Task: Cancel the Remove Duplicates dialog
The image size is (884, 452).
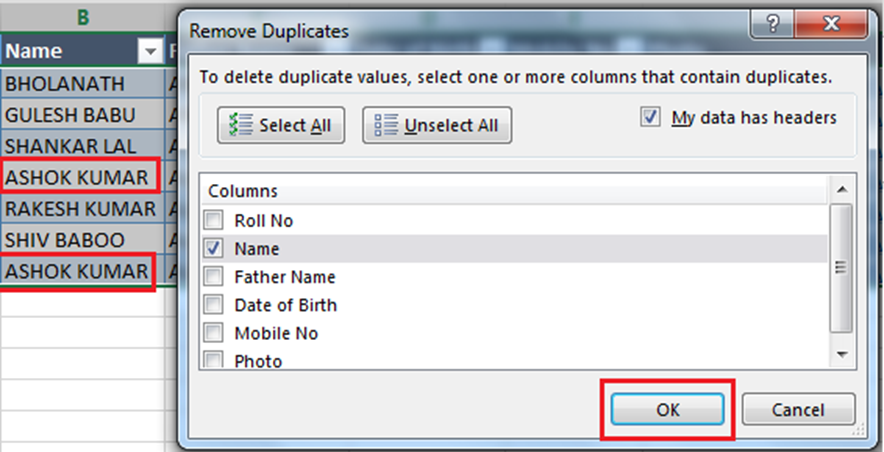Action: [798, 409]
